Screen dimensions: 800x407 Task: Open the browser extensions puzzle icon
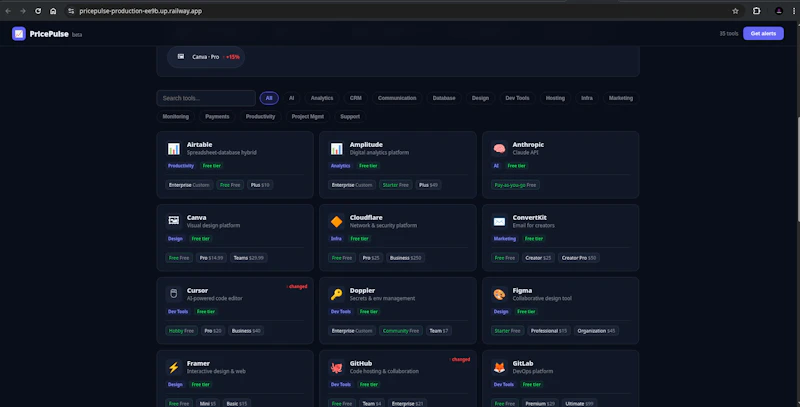pyautogui.click(x=757, y=11)
